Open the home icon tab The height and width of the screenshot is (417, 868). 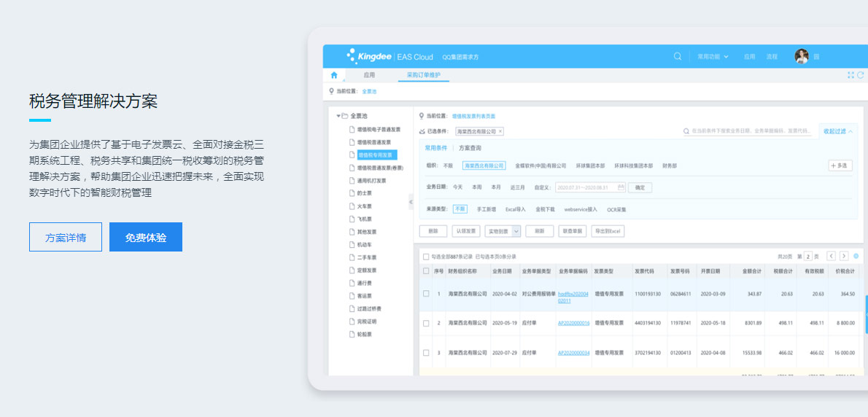point(334,74)
